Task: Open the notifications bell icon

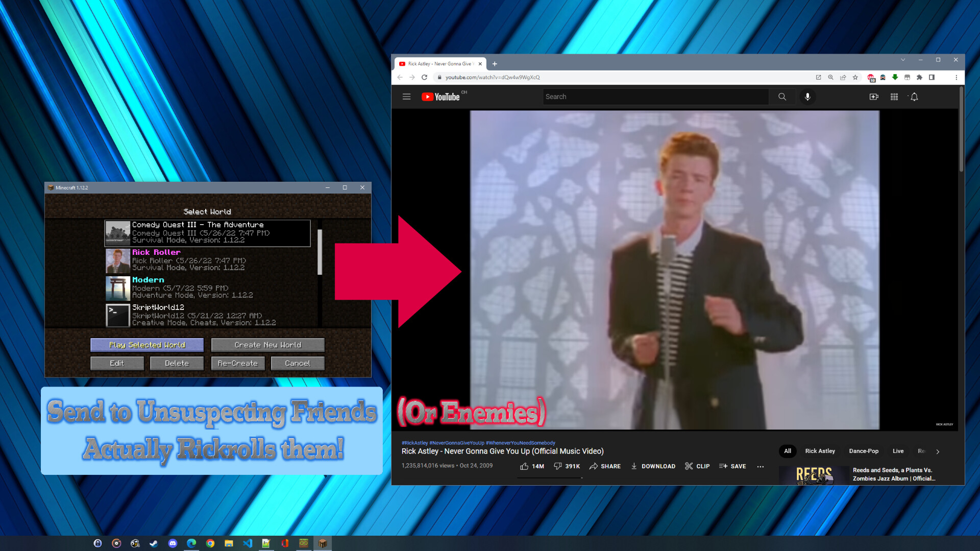Action: [x=914, y=97]
